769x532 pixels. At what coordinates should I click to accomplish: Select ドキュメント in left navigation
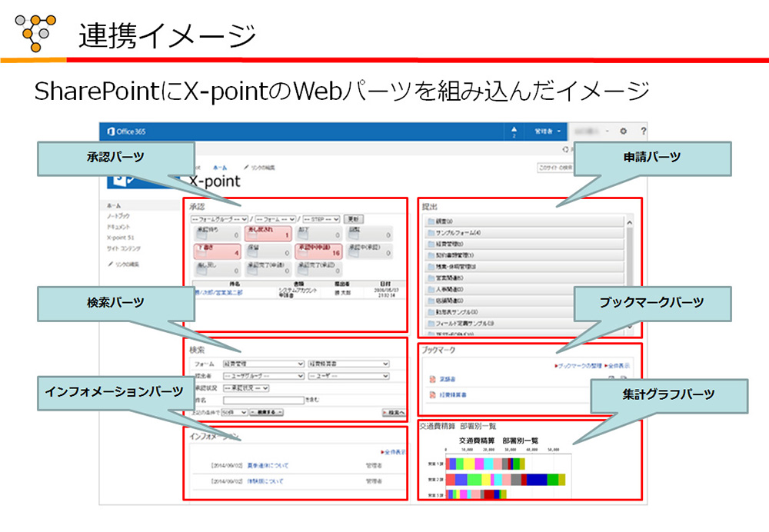[x=118, y=227]
